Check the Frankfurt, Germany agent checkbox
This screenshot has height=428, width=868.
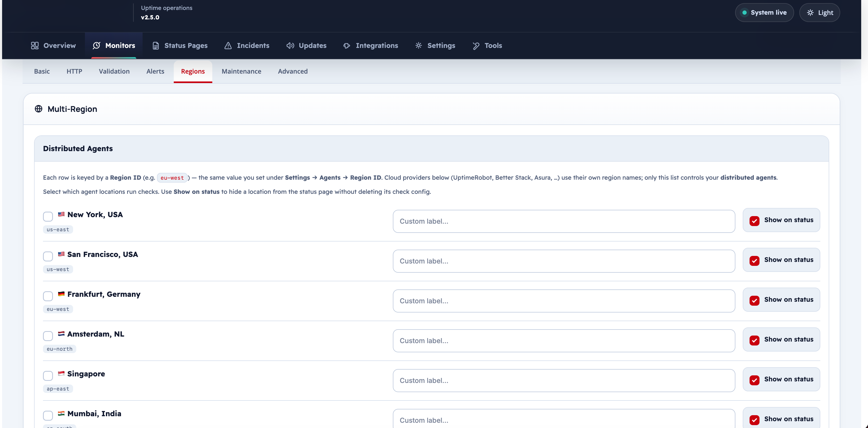48,296
